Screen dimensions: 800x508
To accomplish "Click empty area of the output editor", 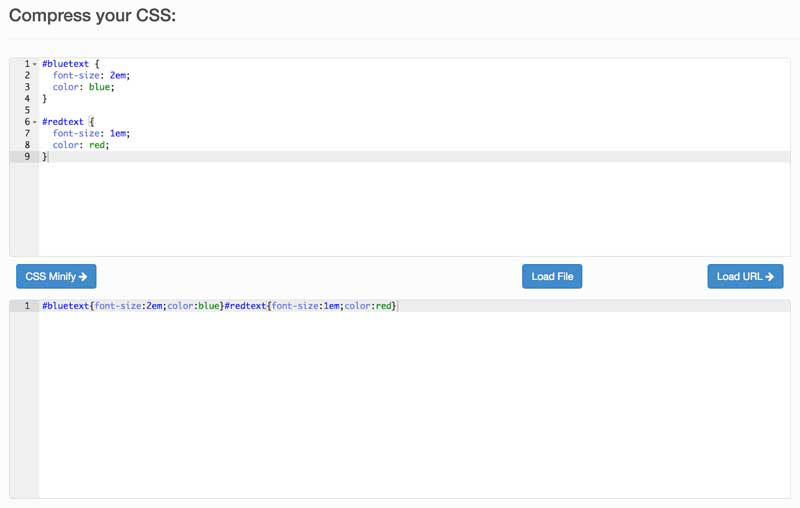I will 400,410.
